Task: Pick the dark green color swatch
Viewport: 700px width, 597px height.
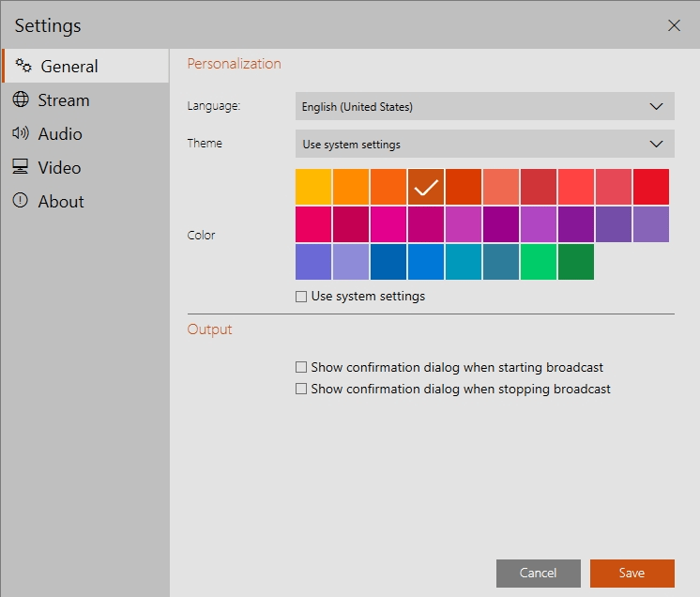Action: [x=576, y=262]
